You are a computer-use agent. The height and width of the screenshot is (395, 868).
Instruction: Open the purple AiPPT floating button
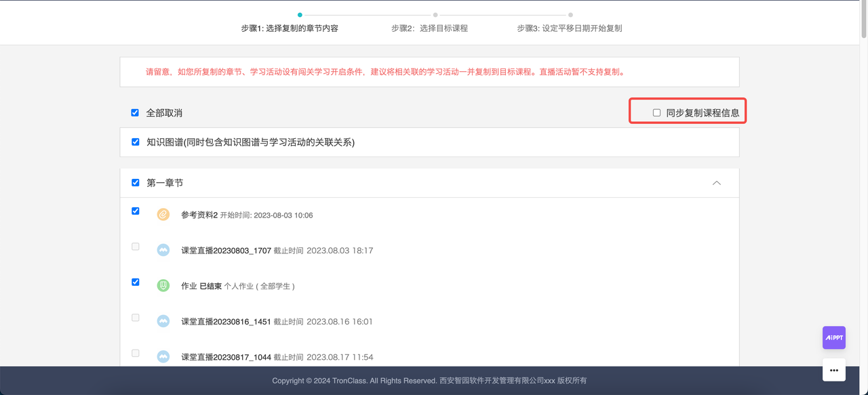833,337
